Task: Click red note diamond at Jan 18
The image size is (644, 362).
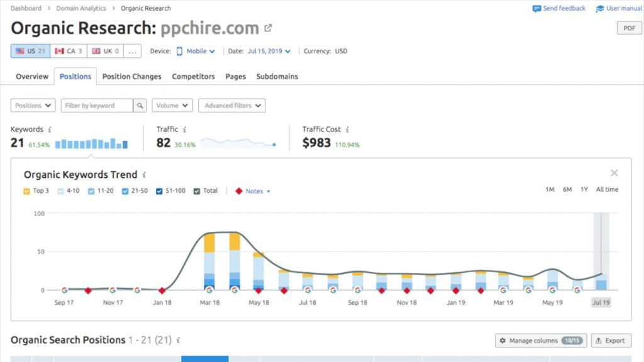Action: pyautogui.click(x=162, y=290)
